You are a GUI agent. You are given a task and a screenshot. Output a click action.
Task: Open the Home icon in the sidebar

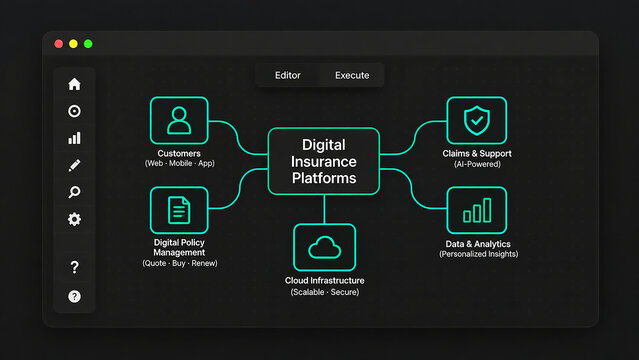tap(74, 84)
